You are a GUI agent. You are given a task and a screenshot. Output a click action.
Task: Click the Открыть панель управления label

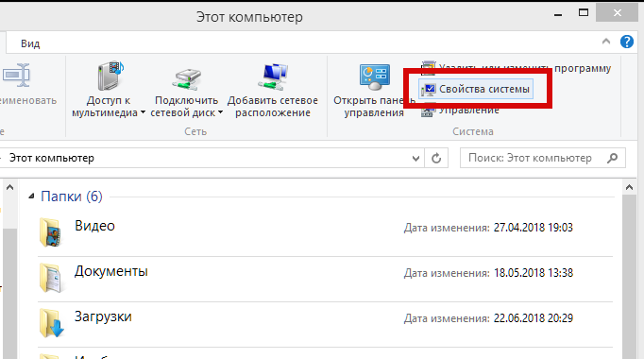[x=374, y=107]
